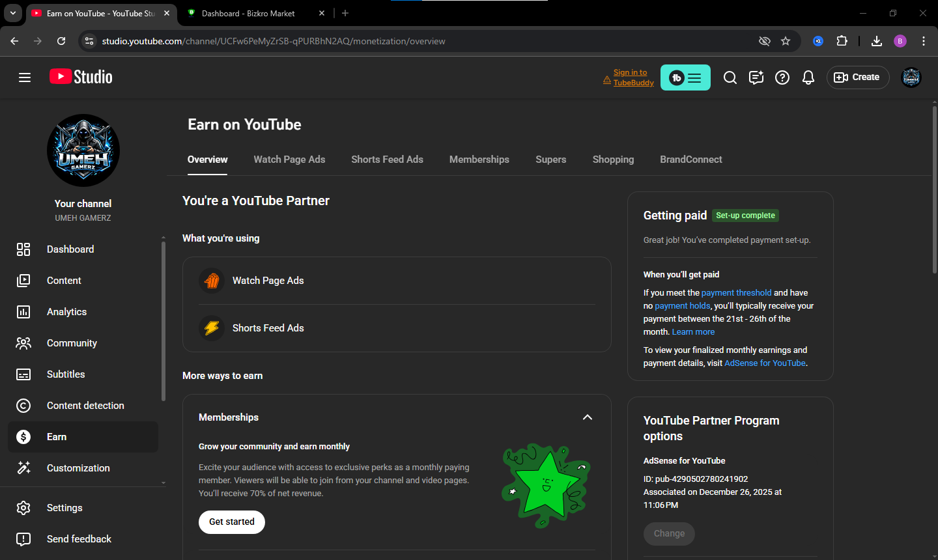
Task: Open the hamburger navigation menu
Action: tap(25, 77)
